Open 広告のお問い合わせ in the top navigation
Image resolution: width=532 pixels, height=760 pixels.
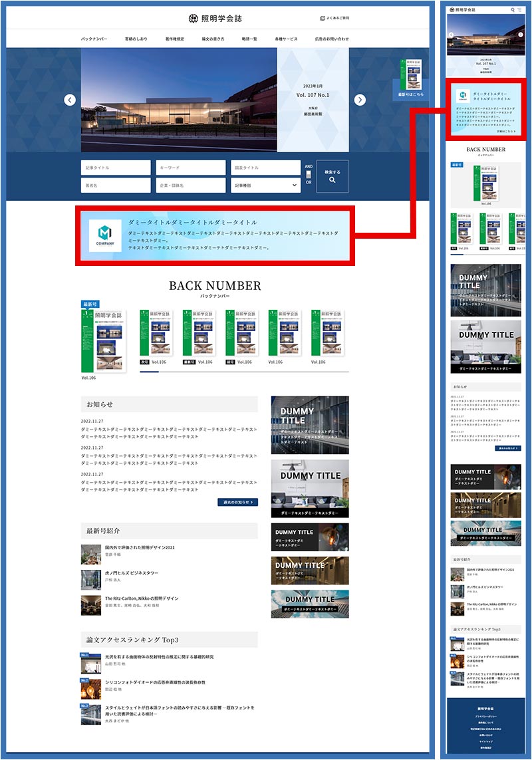point(332,39)
